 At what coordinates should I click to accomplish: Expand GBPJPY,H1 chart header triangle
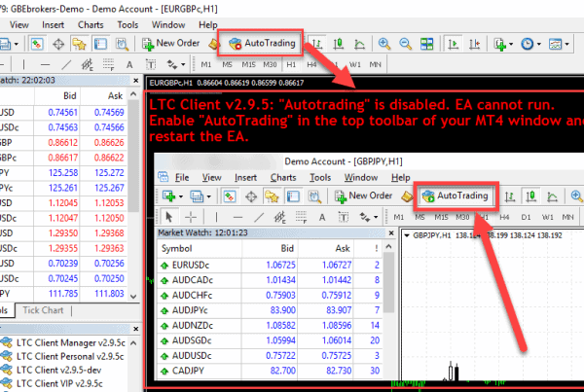[407, 235]
